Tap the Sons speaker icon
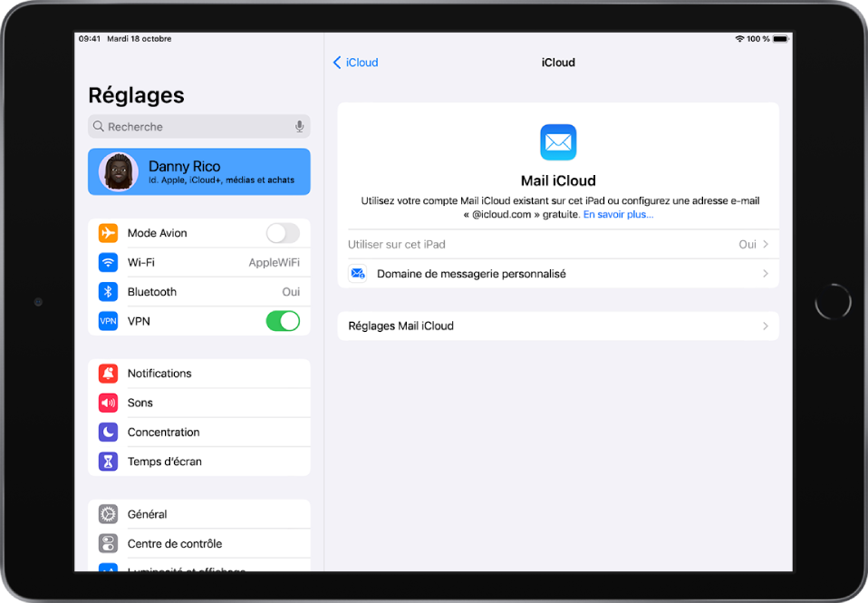 tap(108, 403)
